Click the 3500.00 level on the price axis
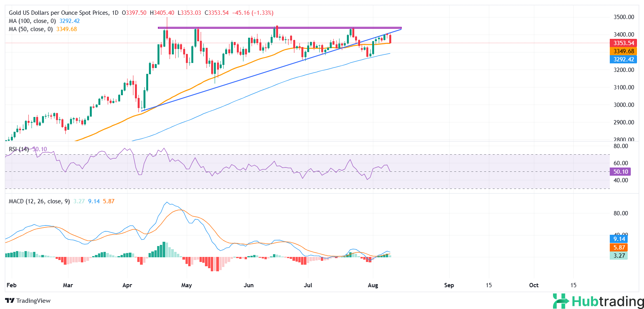Viewport: 644px width, 309px height. click(623, 17)
